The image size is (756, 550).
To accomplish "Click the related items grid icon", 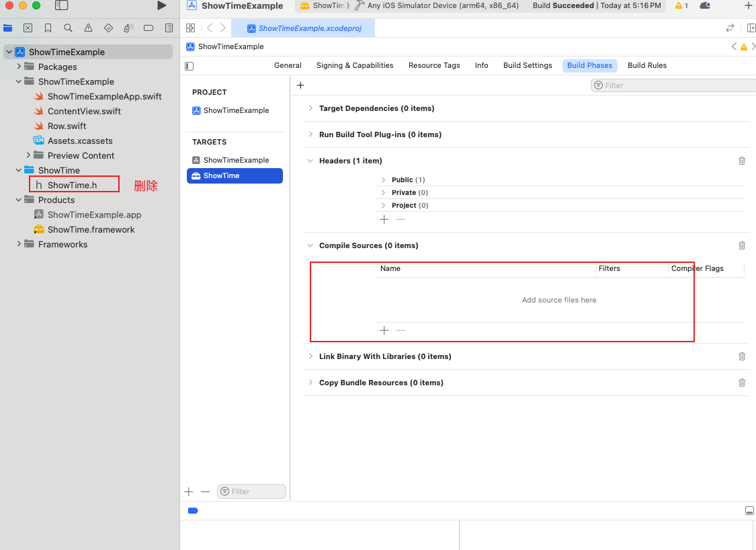I will click(x=190, y=28).
